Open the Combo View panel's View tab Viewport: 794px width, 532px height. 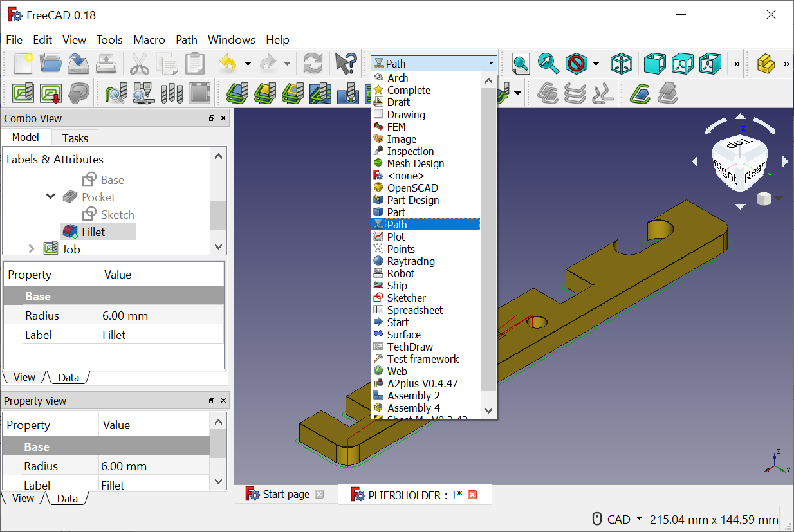pyautogui.click(x=24, y=377)
